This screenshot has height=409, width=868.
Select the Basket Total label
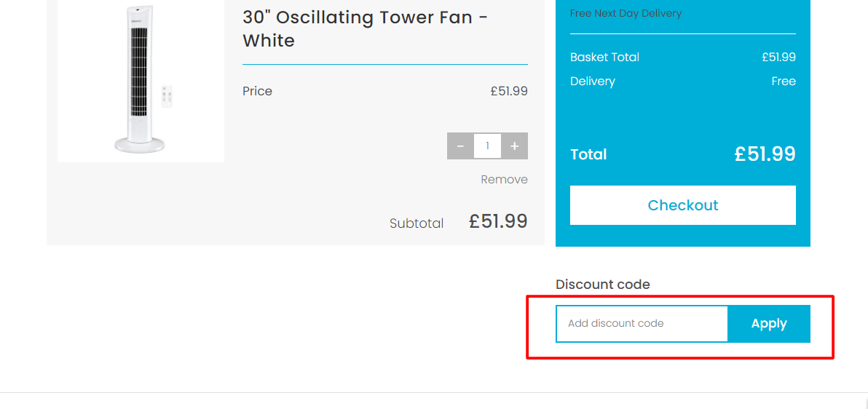pos(604,57)
